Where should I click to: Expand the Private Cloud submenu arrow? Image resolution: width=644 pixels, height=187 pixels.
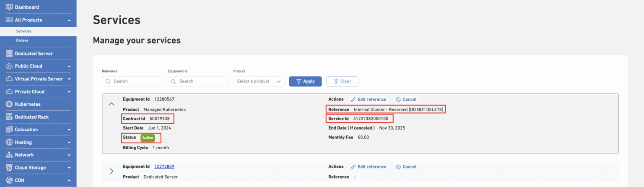69,91
